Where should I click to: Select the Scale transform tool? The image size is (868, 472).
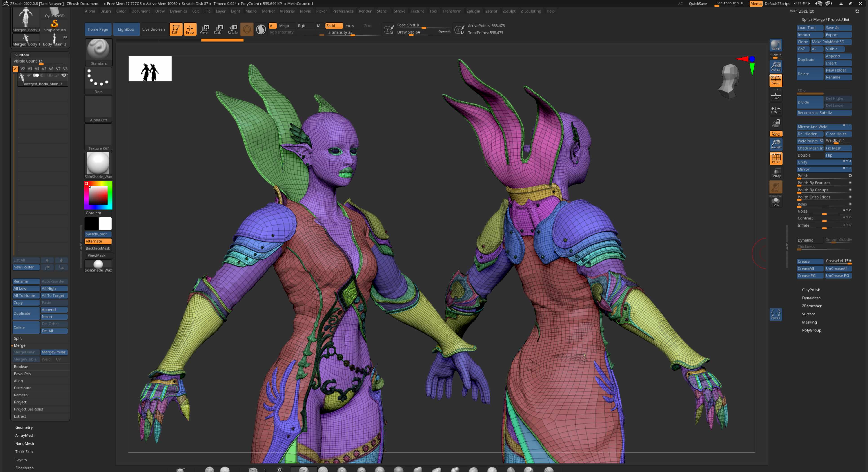pos(218,29)
